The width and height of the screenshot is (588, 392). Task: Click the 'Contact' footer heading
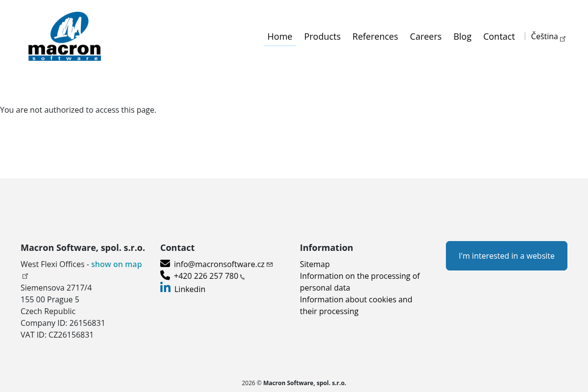tap(177, 247)
